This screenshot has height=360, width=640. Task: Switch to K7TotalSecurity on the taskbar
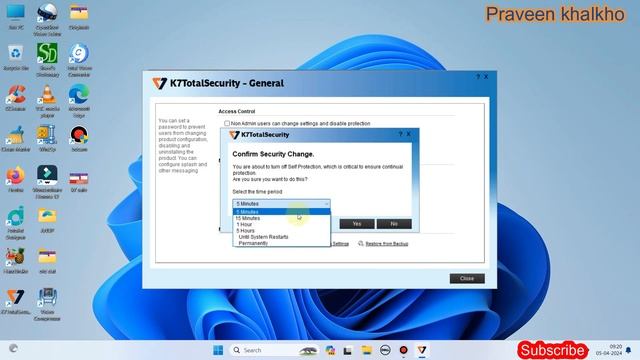[x=422, y=350]
